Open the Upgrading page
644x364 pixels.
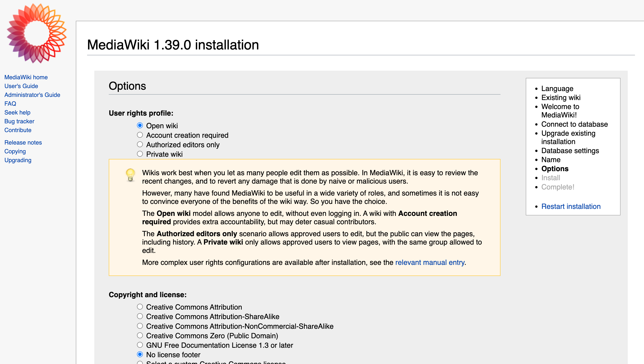[x=18, y=160]
